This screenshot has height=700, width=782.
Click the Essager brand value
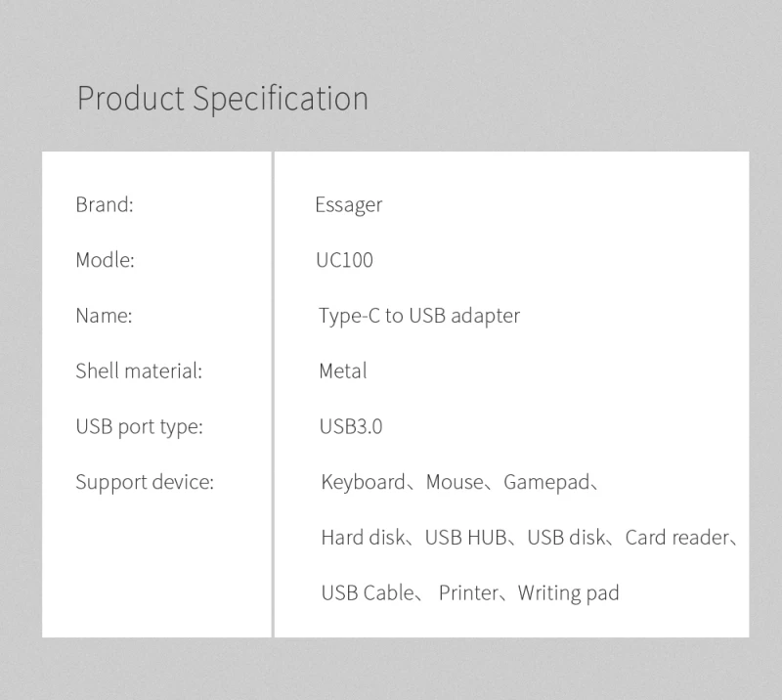pos(349,205)
